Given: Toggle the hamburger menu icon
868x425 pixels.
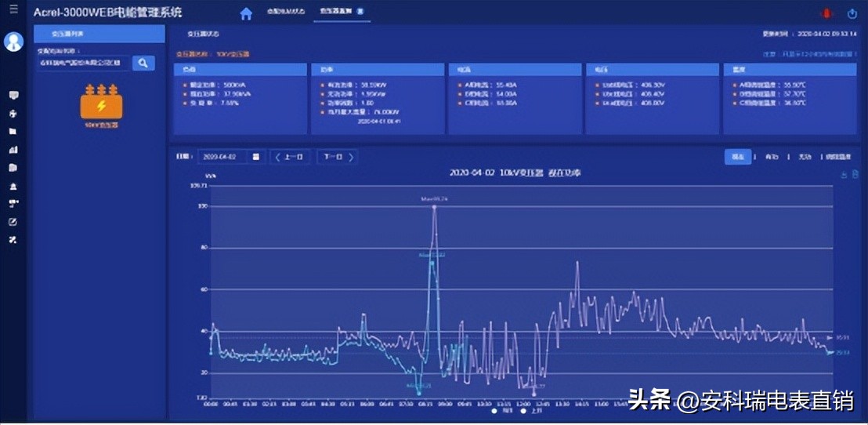Looking at the screenshot, I should tap(14, 9).
